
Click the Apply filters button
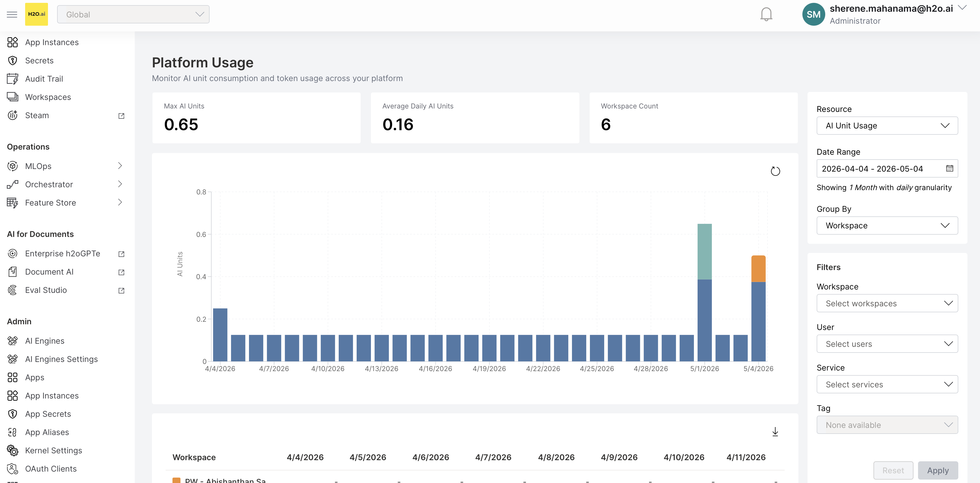click(938, 470)
